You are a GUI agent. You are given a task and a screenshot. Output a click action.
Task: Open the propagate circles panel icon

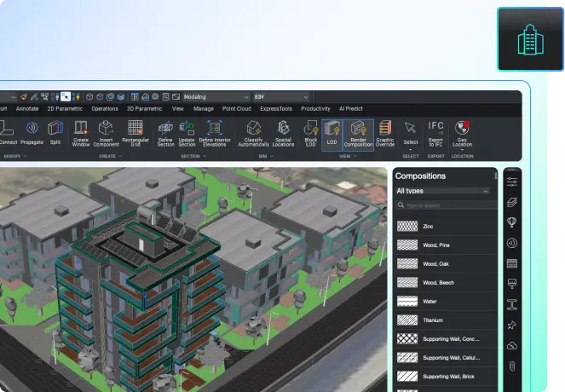point(511,243)
